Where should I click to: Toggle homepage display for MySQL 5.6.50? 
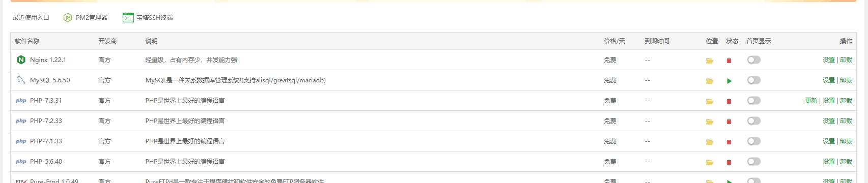[753, 80]
